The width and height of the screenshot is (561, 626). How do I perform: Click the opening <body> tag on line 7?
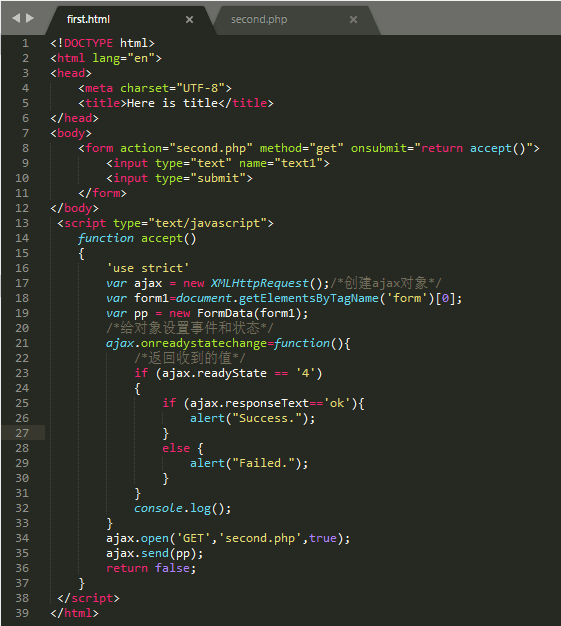71,133
